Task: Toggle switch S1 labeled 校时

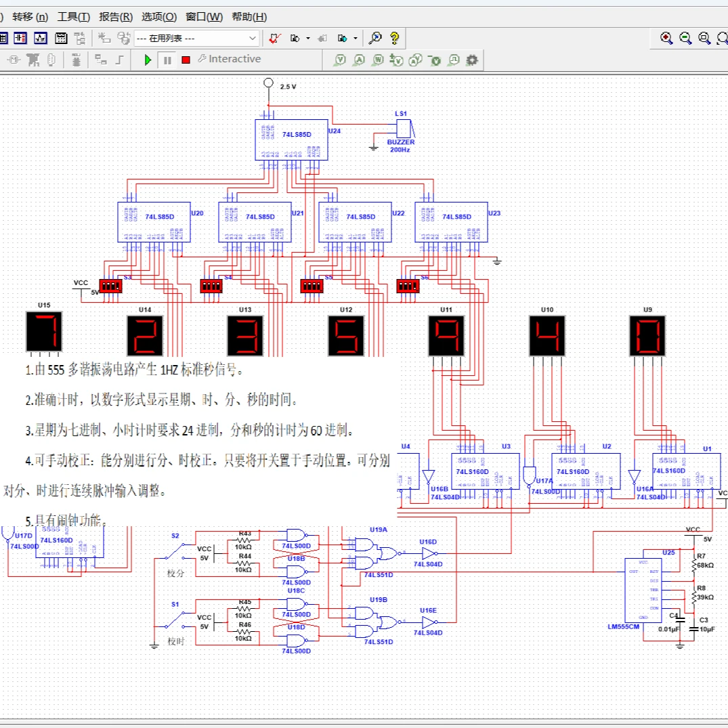Action: (175, 620)
